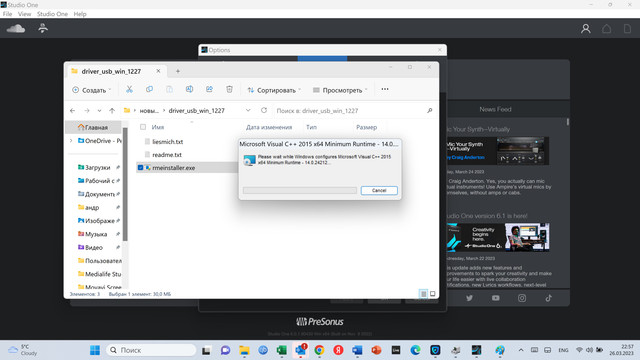This screenshot has width=640, height=360.
Task: Go up one folder level arrow
Action: pos(112,111)
